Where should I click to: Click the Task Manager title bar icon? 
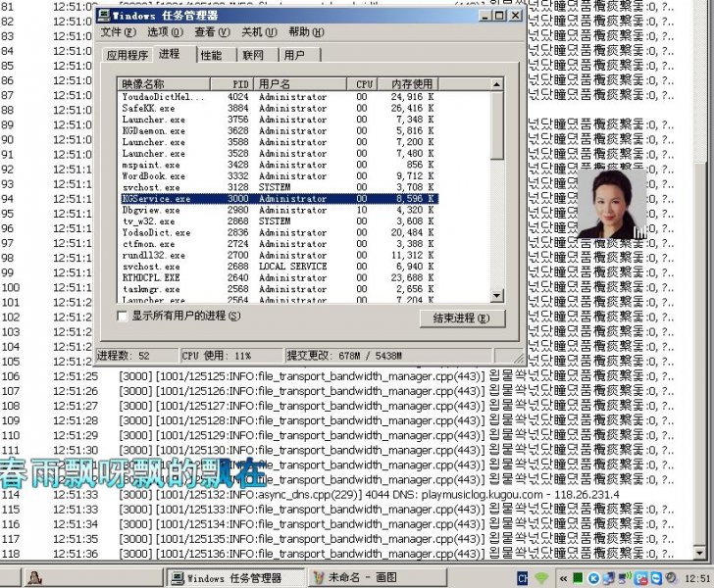(x=104, y=16)
